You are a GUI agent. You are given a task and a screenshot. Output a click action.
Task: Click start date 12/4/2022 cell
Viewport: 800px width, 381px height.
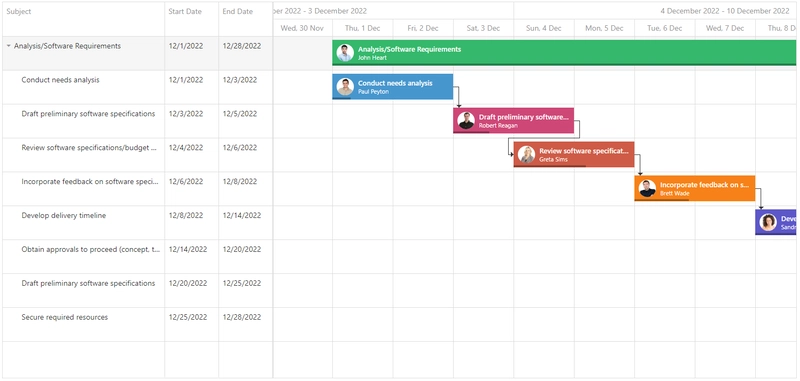click(x=192, y=155)
